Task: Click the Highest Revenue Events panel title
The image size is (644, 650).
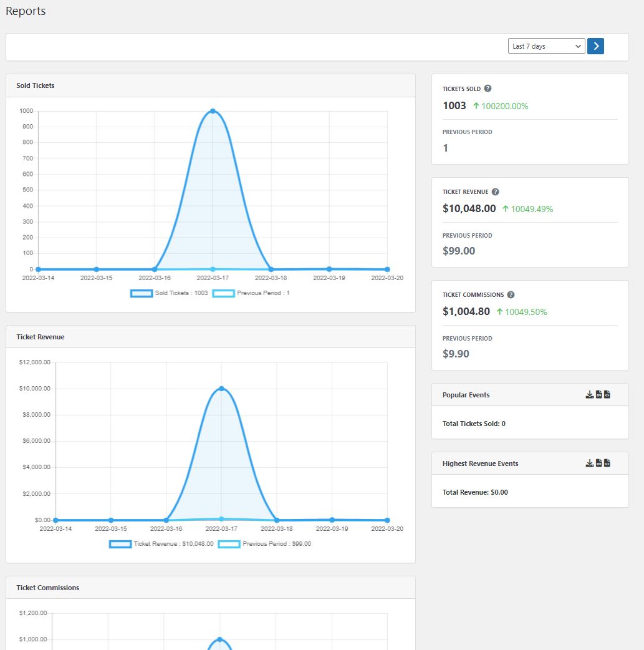Action: coord(480,464)
